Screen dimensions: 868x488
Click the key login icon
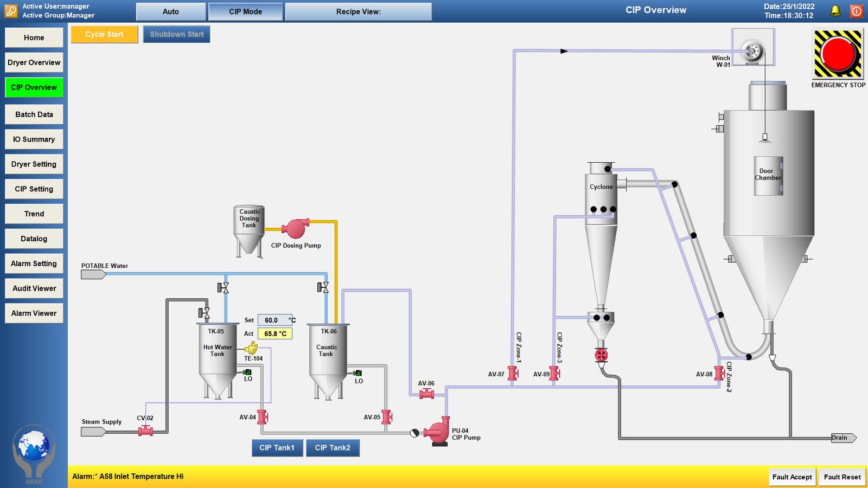click(11, 11)
